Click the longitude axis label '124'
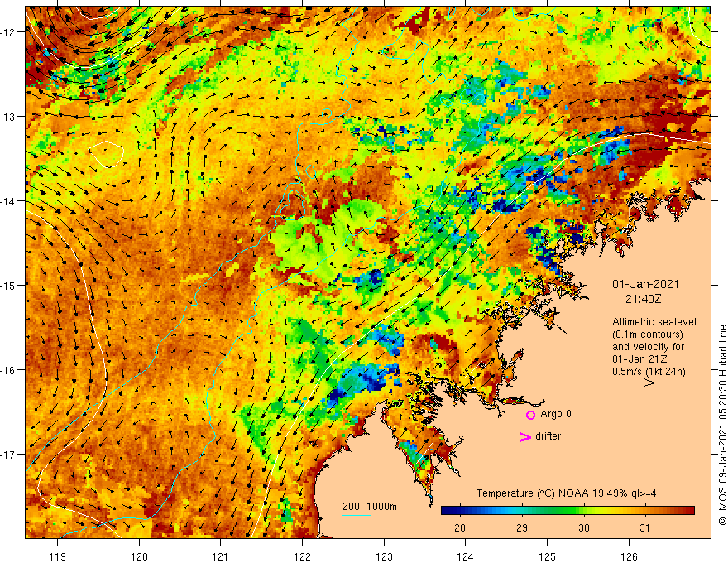Screen dimensions: 728x563 pyautogui.click(x=465, y=556)
